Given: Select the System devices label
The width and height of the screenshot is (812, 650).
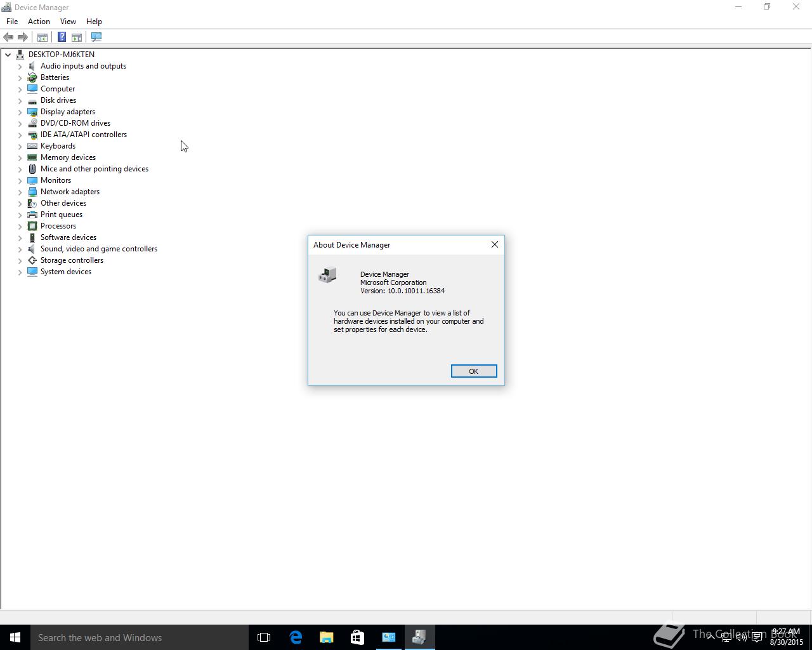Looking at the screenshot, I should click(66, 272).
